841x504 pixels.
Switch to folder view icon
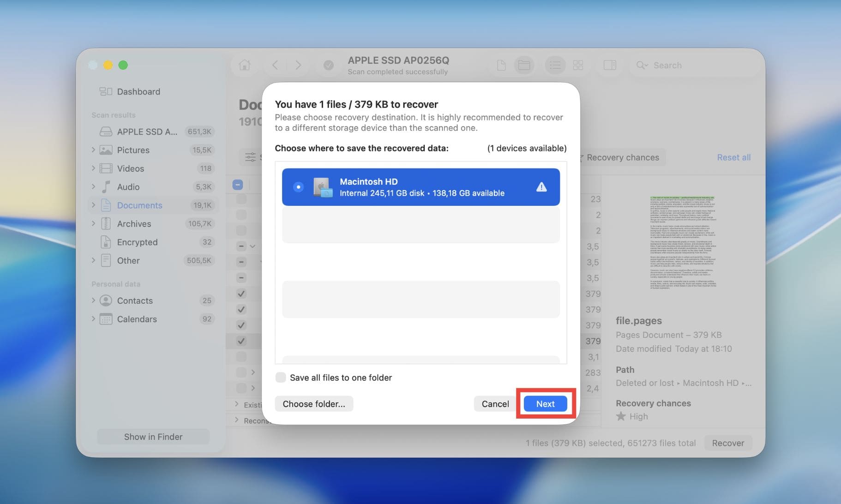[524, 65]
